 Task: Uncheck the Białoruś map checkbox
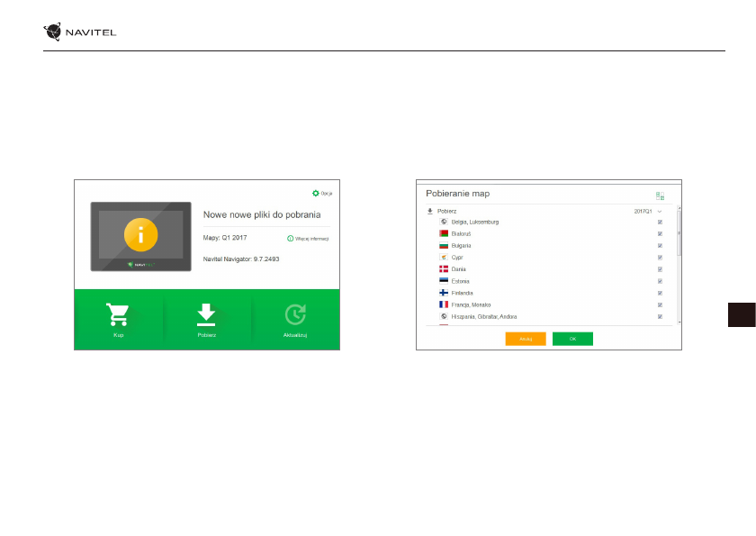click(660, 233)
